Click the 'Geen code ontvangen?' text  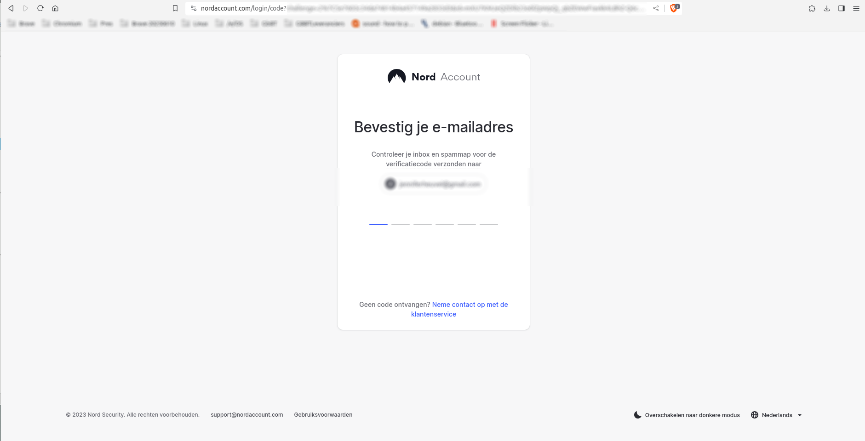[x=394, y=305]
